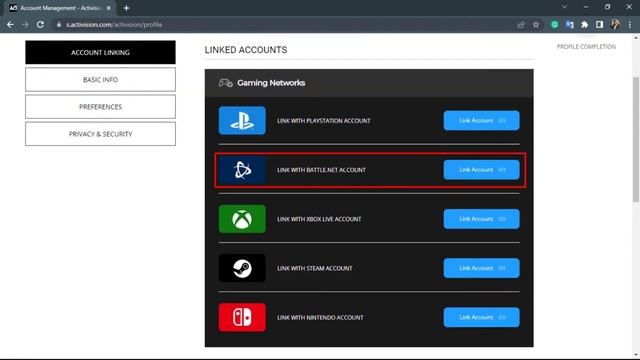The image size is (640, 360).
Task: View site security lock info
Action: tap(59, 24)
